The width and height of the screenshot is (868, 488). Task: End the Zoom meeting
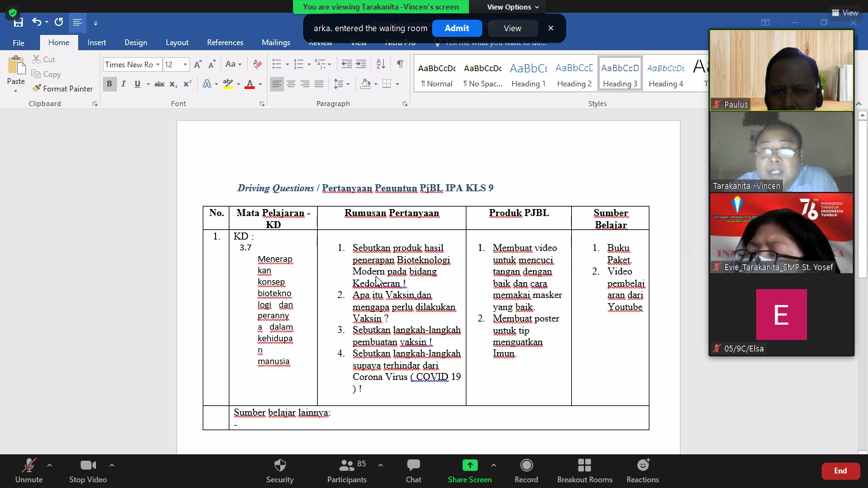click(841, 471)
